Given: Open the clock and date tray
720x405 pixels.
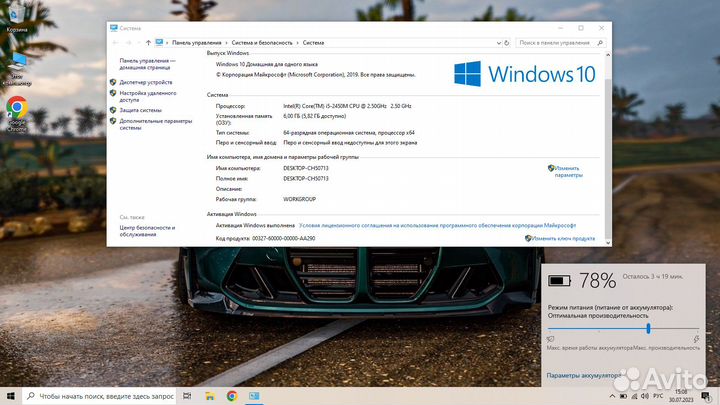Looking at the screenshot, I should pos(681,396).
